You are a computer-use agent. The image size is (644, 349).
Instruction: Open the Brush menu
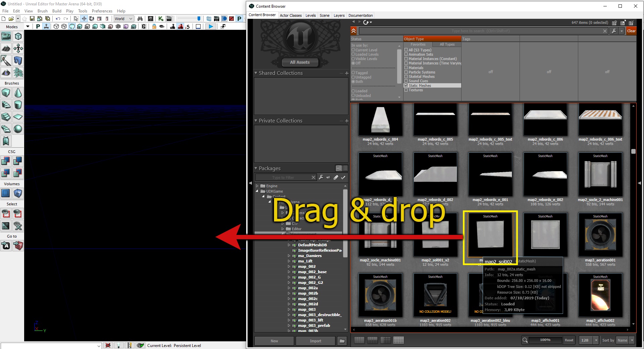[x=43, y=11]
